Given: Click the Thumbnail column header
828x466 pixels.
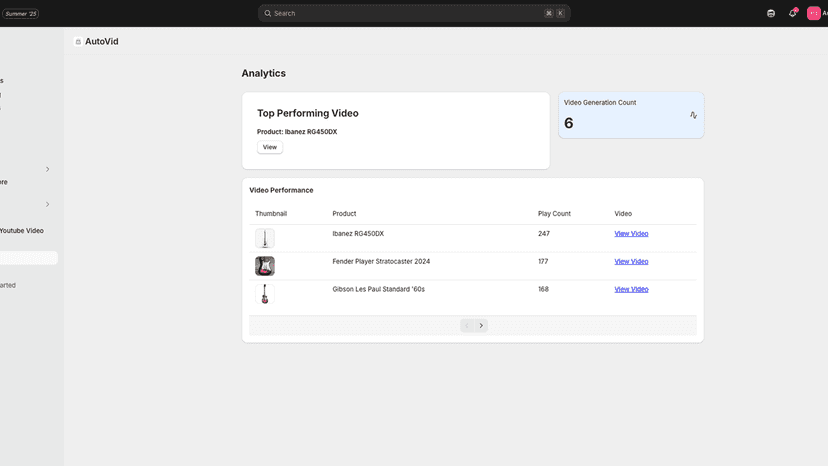Looking at the screenshot, I should pos(271,213).
